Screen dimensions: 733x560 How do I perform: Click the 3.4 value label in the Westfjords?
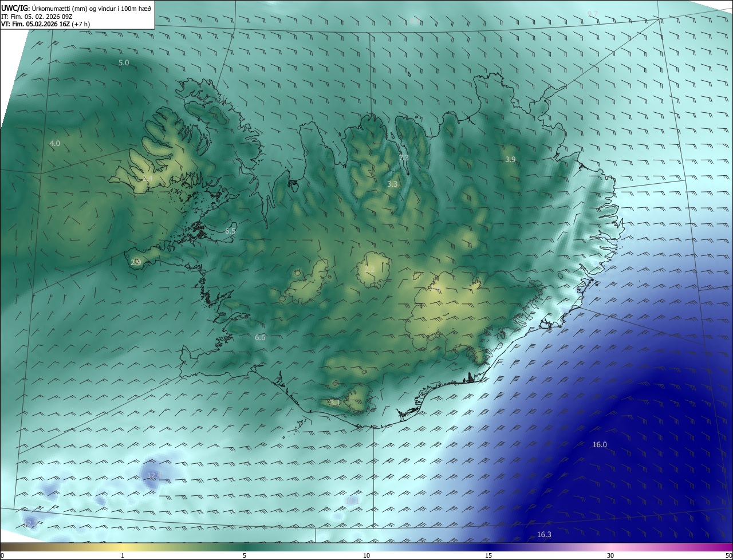click(x=147, y=179)
